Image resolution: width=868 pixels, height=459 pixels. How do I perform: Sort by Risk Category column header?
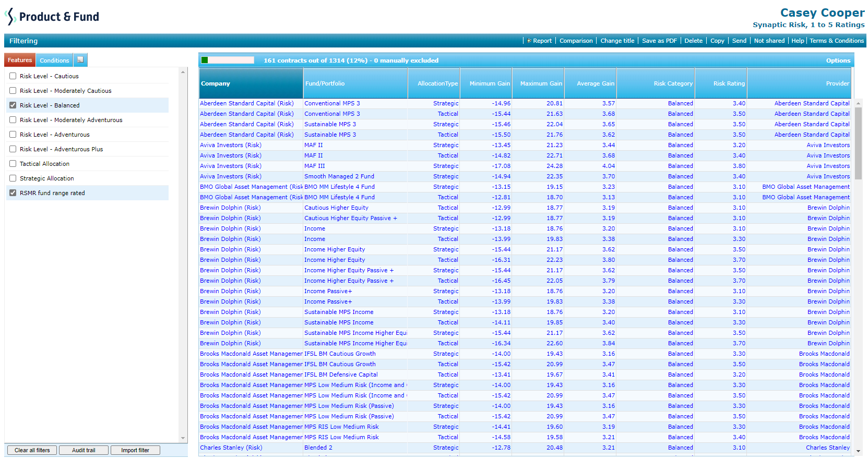click(656, 83)
